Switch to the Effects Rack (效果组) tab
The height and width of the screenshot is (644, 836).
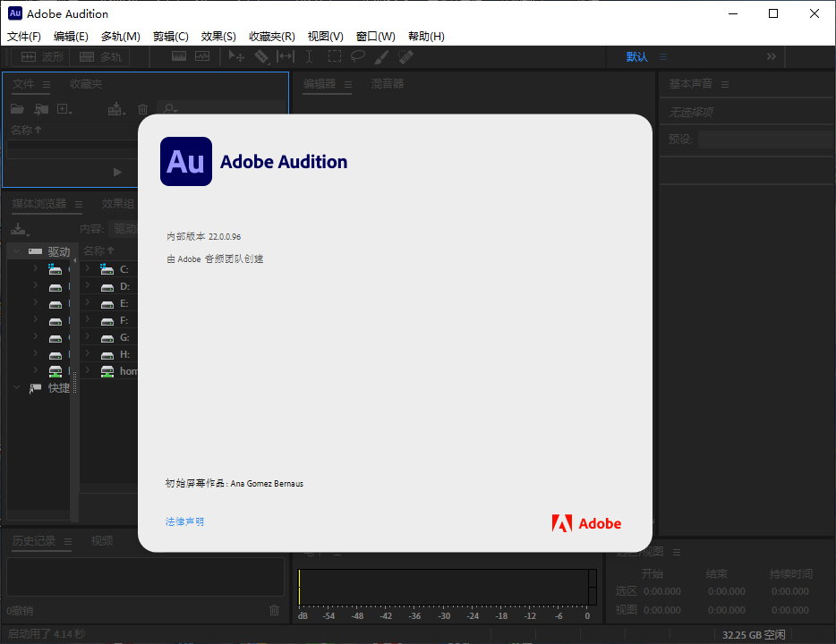[x=118, y=203]
